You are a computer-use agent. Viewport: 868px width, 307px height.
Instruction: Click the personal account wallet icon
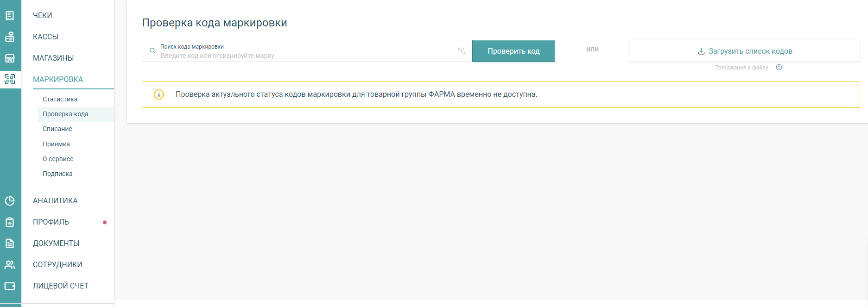coord(10,286)
